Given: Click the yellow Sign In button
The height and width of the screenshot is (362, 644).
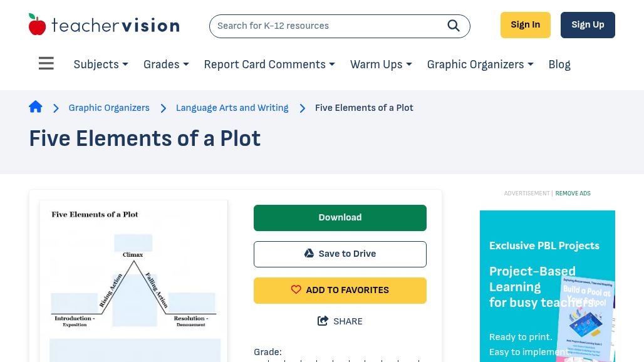Looking at the screenshot, I should tap(525, 25).
